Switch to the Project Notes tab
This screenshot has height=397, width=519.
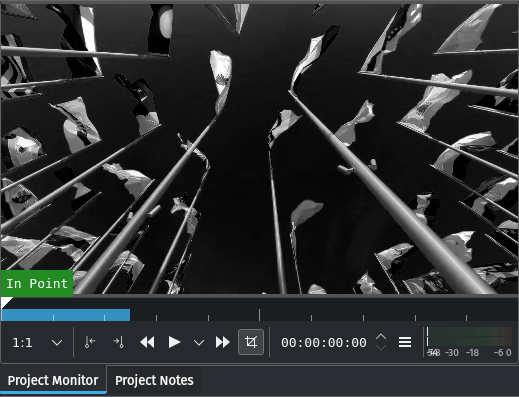coord(154,380)
